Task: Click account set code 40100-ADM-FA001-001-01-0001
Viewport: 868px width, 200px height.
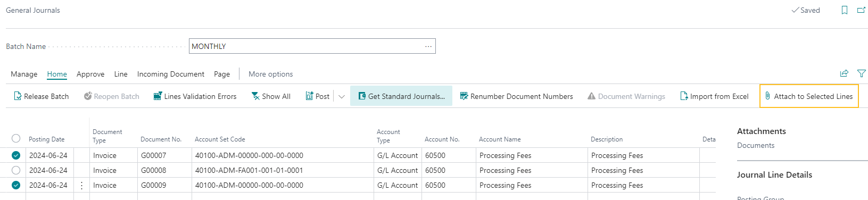Action: point(283,170)
